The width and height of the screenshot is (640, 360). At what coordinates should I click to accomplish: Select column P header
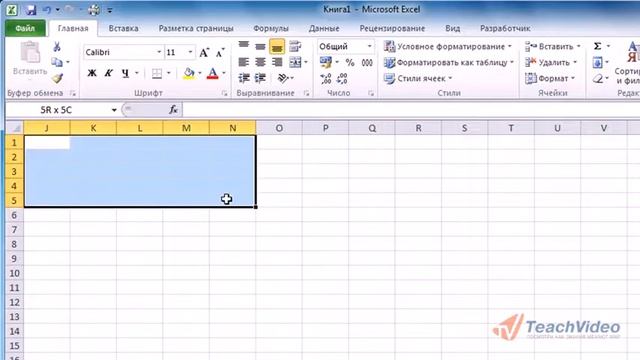[325, 128]
